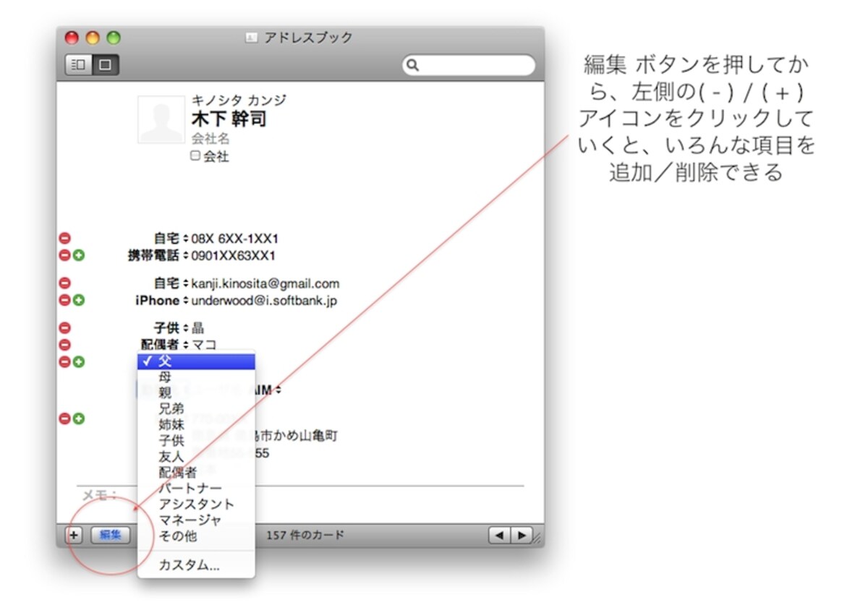Viewport: 868px width, 605px height.
Task: Click the child name 晶
Action: [x=197, y=329]
